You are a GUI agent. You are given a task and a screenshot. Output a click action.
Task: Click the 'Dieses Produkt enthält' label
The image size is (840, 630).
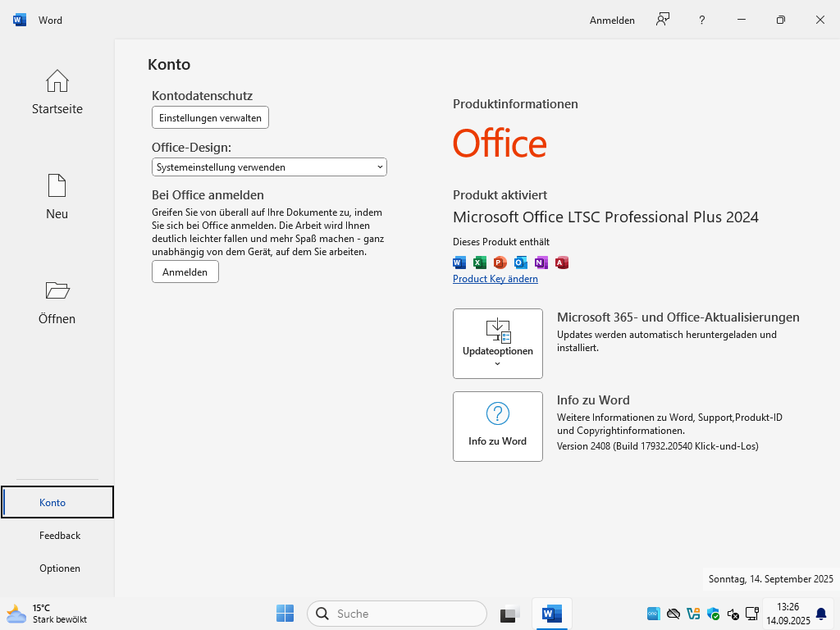tap(501, 242)
